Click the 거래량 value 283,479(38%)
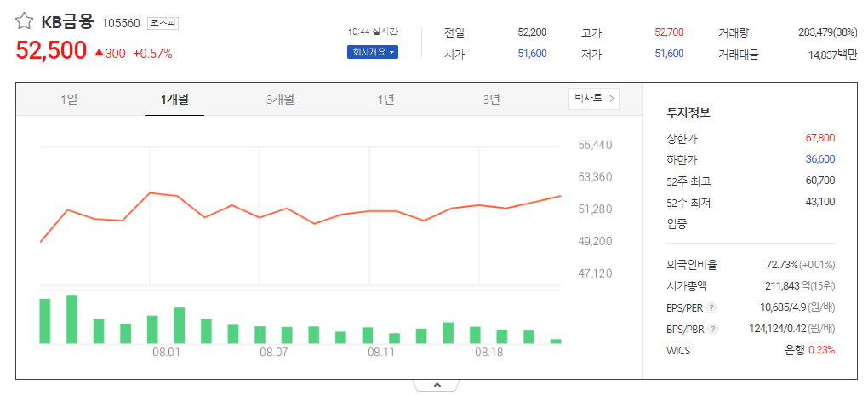The height and width of the screenshot is (396, 868). 828,32
